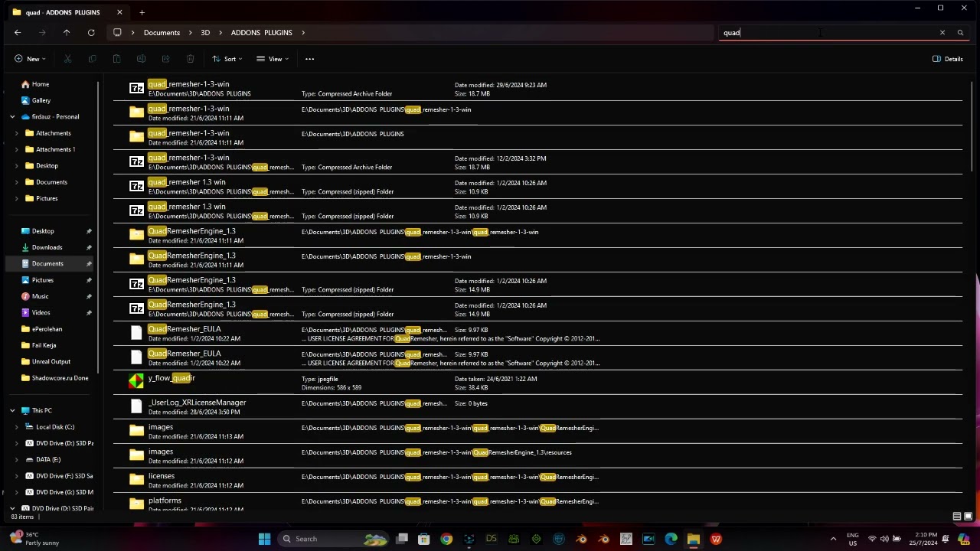Screen dimensions: 980x551
Task: Open pinned Downloads quick access folder
Action: point(47,247)
